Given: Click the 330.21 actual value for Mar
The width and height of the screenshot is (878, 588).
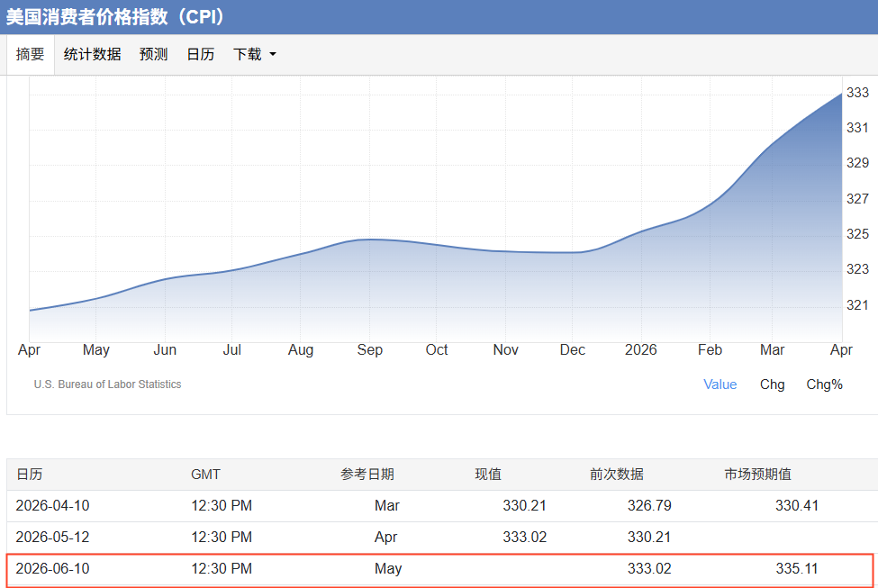Looking at the screenshot, I should point(525,506).
